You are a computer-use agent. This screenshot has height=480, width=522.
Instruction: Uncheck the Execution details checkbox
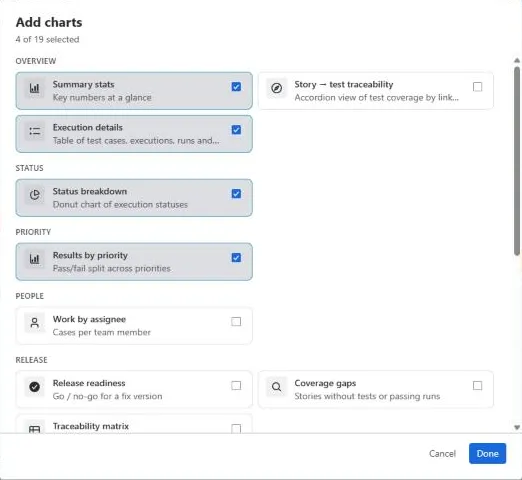point(236,130)
